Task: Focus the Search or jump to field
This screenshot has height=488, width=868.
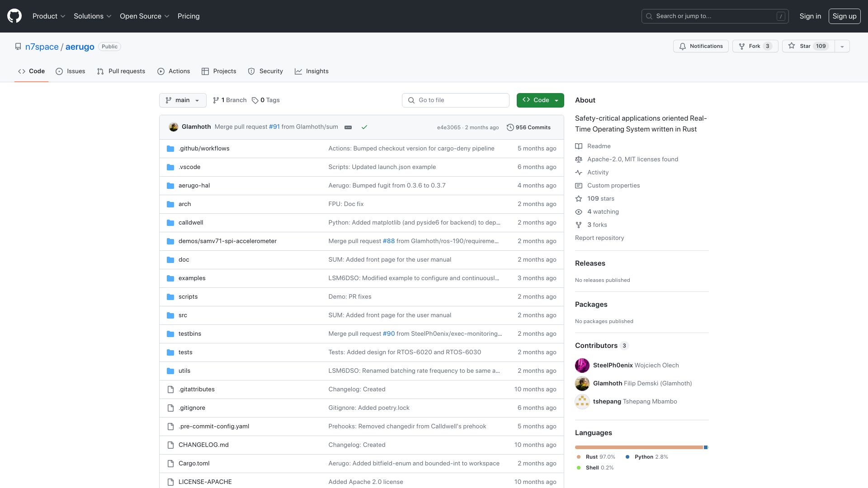Action: coord(715,16)
